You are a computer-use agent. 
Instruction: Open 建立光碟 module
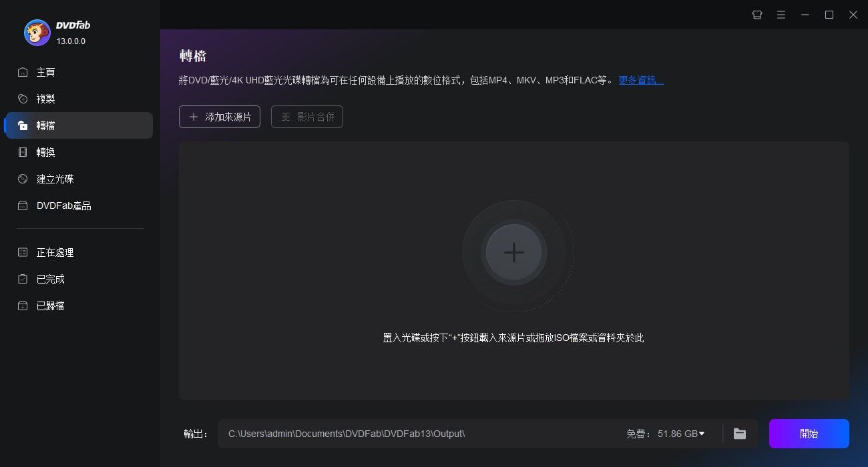(79, 179)
